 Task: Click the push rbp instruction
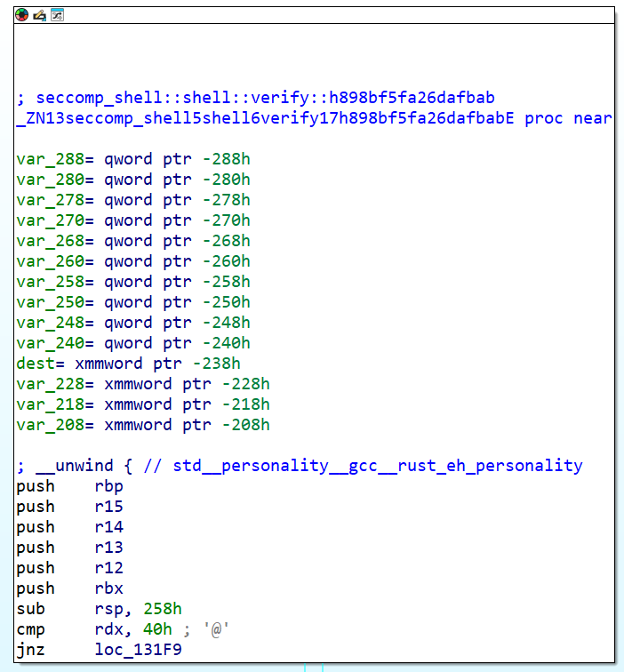pyautogui.click(x=70, y=486)
